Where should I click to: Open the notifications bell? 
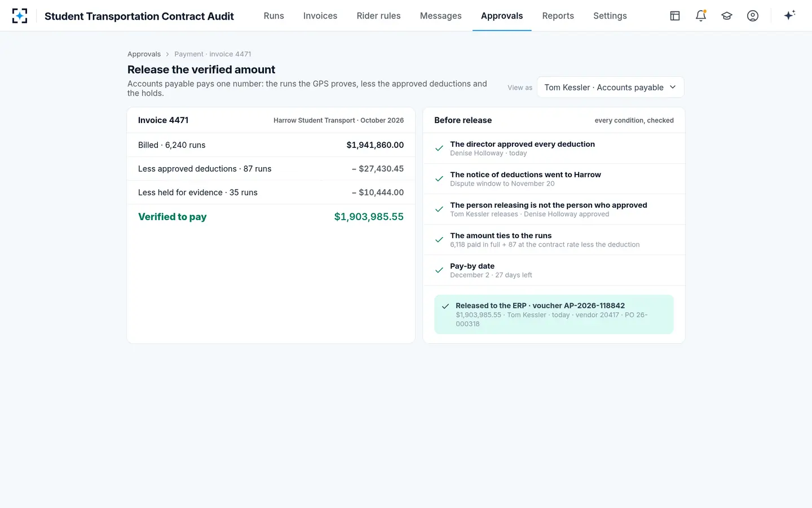pyautogui.click(x=701, y=16)
